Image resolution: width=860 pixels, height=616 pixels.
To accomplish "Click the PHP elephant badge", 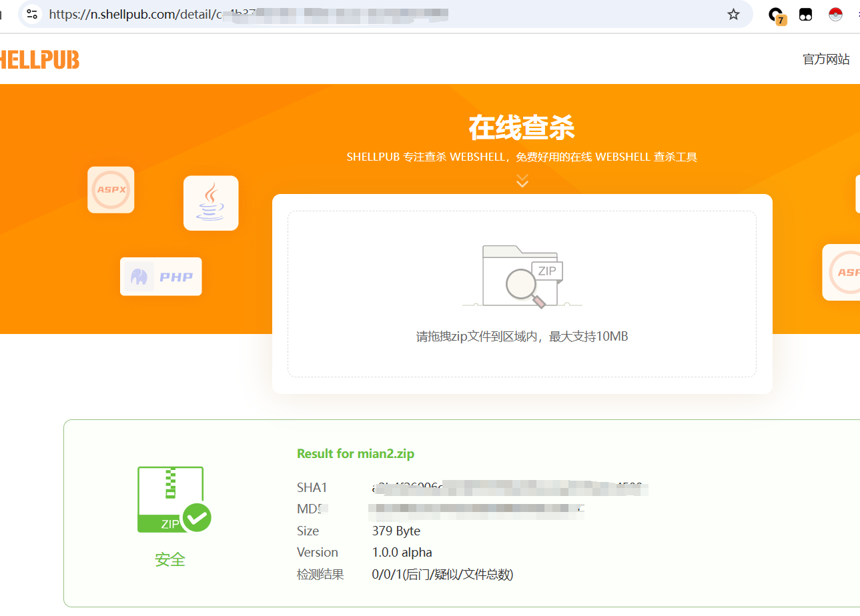I will [x=161, y=276].
